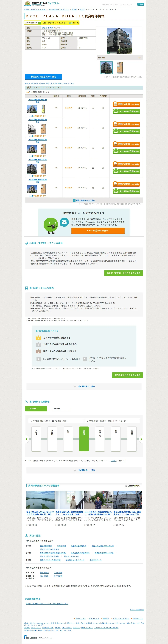This screenshot has width=168, height=644.
Task: Click お問い合わせする for 22.41平米 unit
Action: point(126,104)
